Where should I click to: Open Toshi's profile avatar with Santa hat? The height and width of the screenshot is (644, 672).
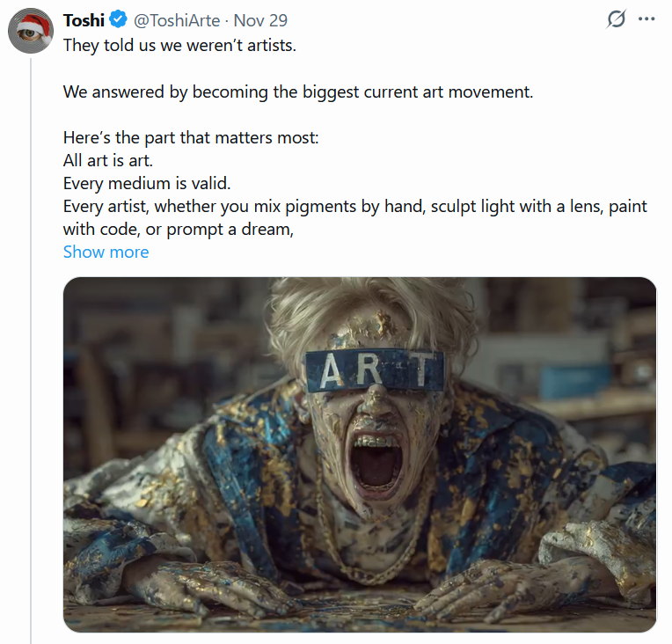click(31, 33)
